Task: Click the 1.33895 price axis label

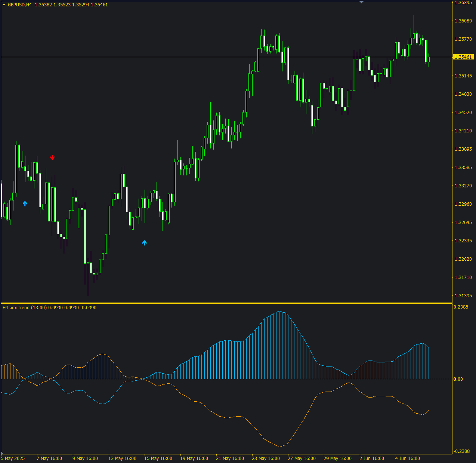Action: click(x=463, y=149)
